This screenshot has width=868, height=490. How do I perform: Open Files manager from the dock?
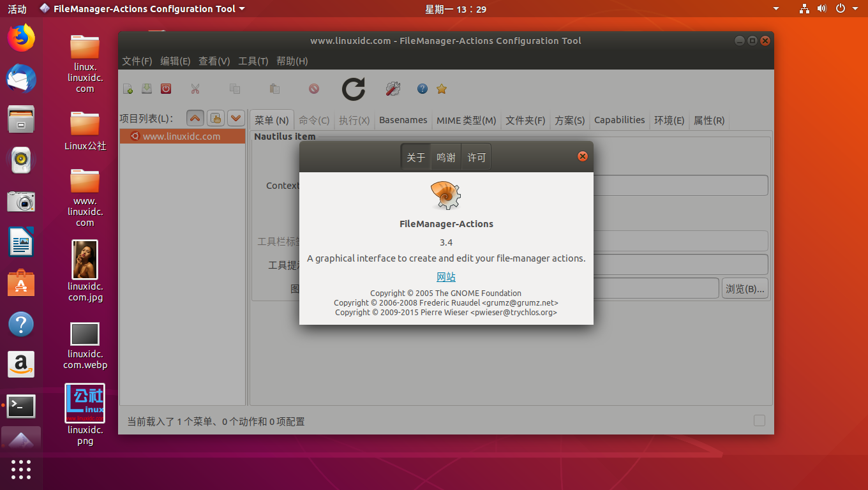[21, 120]
